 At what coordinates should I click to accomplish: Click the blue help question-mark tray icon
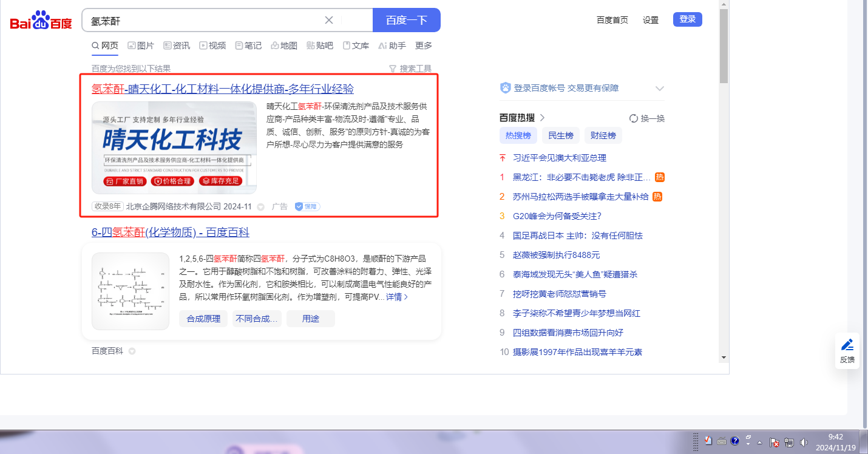point(734,441)
